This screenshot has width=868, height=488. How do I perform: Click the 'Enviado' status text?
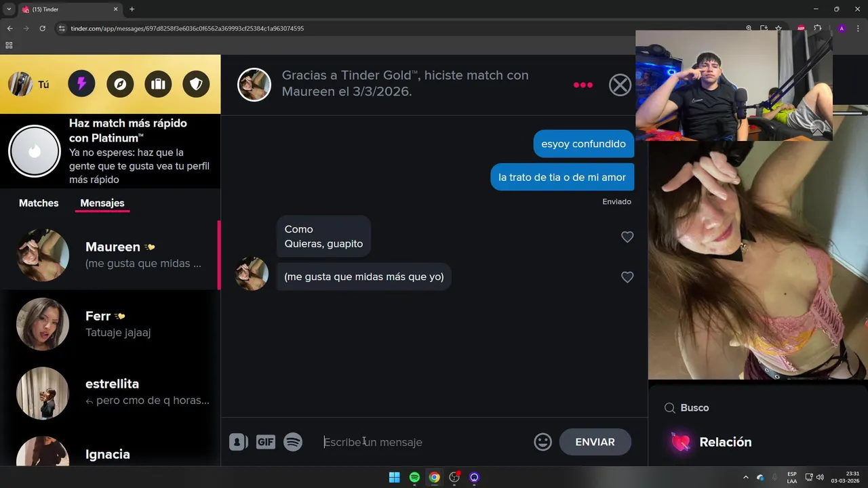616,201
